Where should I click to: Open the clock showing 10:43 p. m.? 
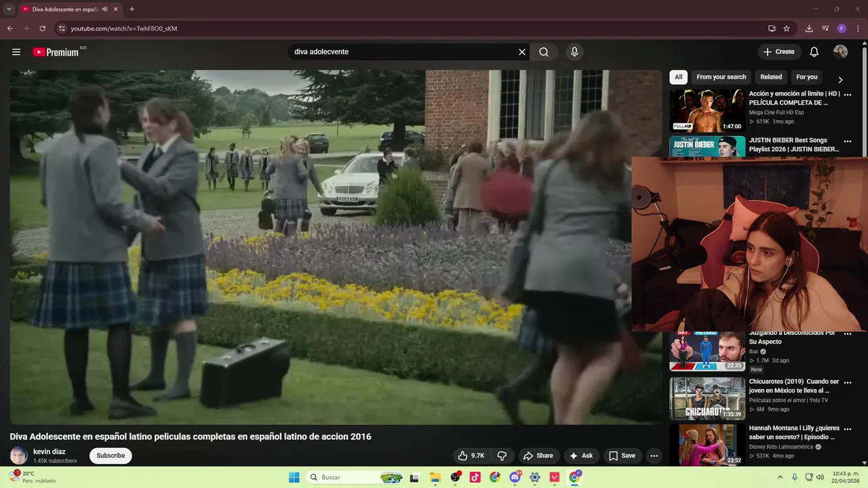click(845, 477)
